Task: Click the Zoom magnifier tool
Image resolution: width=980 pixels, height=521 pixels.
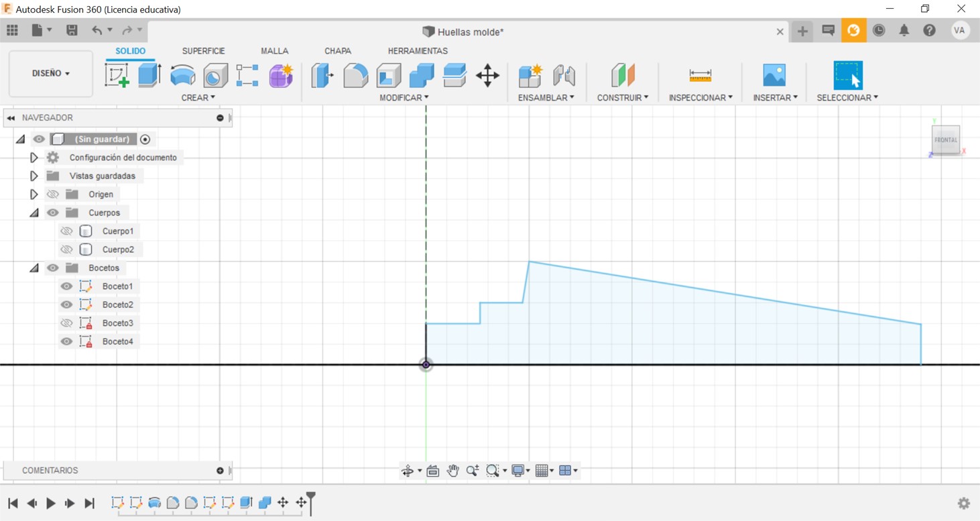Action: pyautogui.click(x=472, y=471)
